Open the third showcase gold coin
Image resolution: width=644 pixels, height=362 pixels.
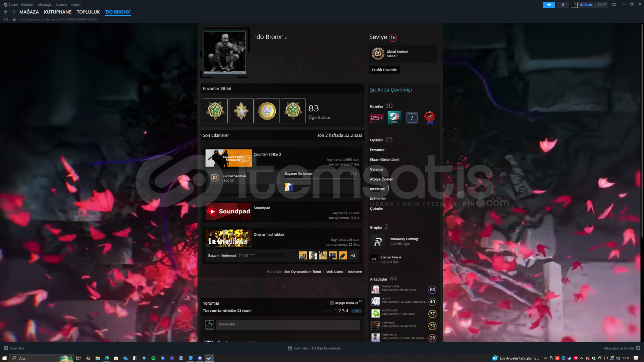click(x=267, y=111)
